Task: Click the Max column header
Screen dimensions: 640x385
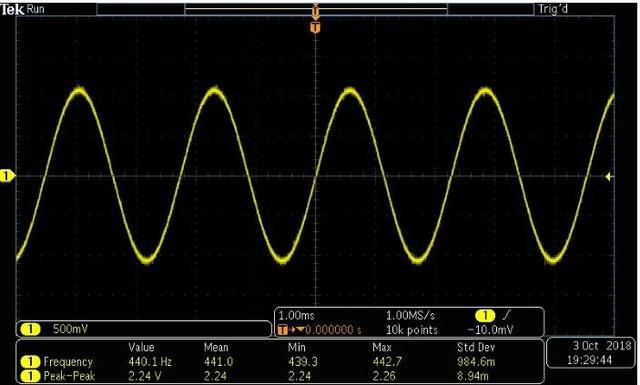Action: (382, 347)
